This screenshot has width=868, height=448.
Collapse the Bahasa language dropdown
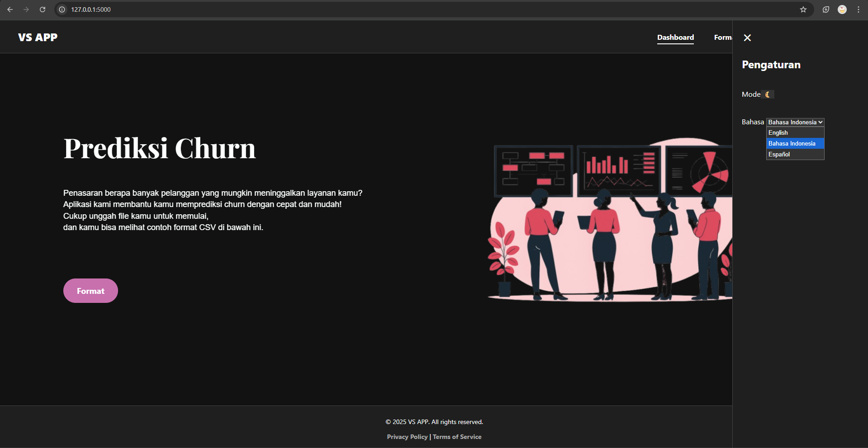pyautogui.click(x=795, y=122)
